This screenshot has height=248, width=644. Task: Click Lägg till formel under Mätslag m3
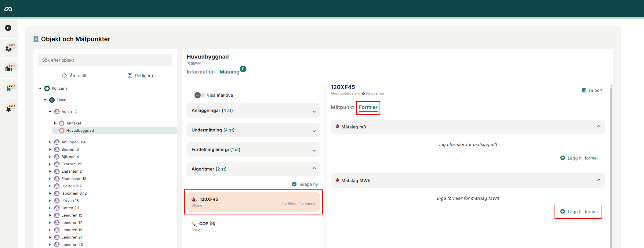click(x=579, y=158)
